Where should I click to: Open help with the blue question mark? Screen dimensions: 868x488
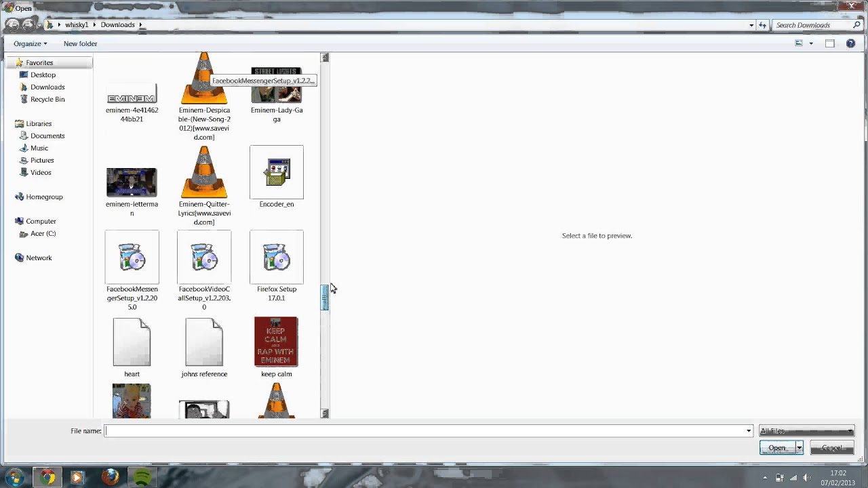coord(850,43)
